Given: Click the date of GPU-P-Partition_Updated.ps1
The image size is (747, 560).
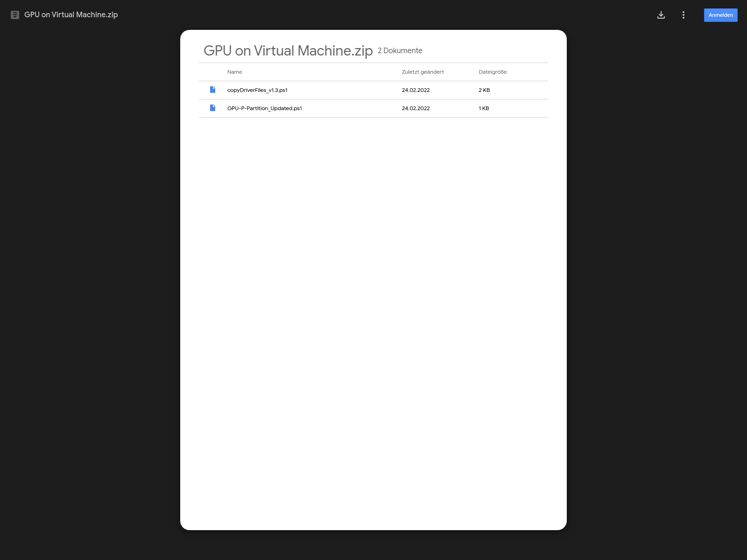Looking at the screenshot, I should click(x=416, y=108).
